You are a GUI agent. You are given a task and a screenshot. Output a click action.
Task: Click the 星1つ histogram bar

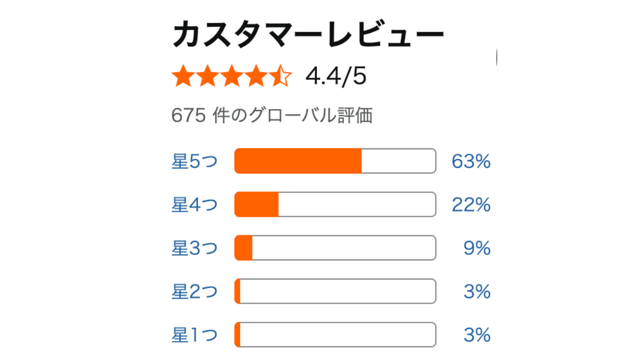point(335,334)
